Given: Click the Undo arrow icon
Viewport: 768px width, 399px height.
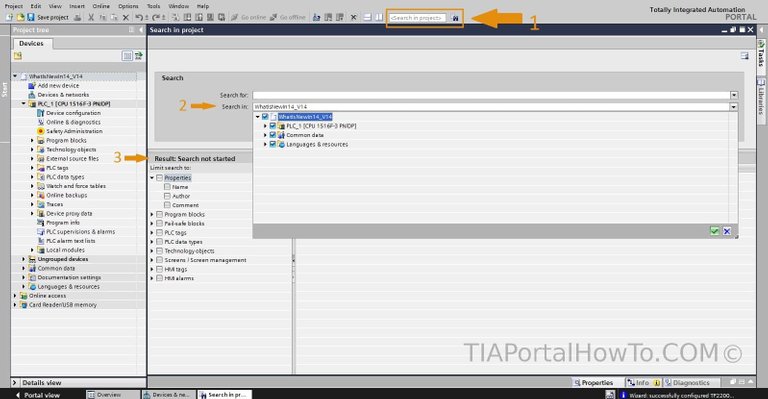Looking at the screenshot, I should point(139,17).
